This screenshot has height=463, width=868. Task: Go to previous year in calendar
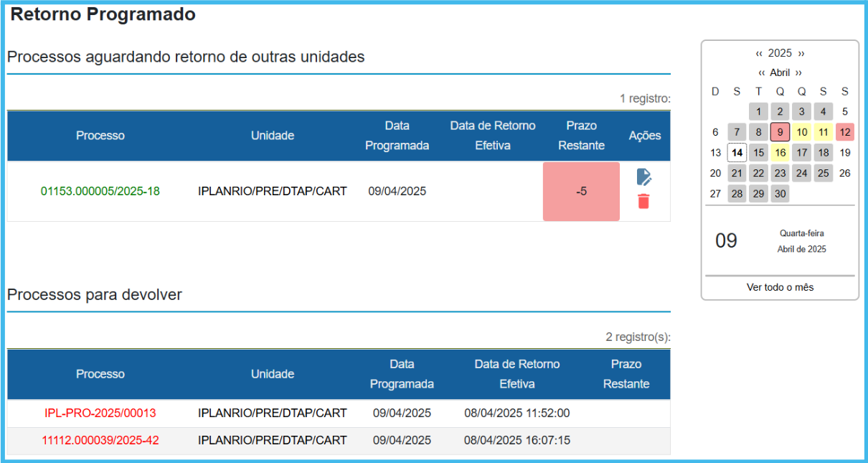[x=759, y=54]
